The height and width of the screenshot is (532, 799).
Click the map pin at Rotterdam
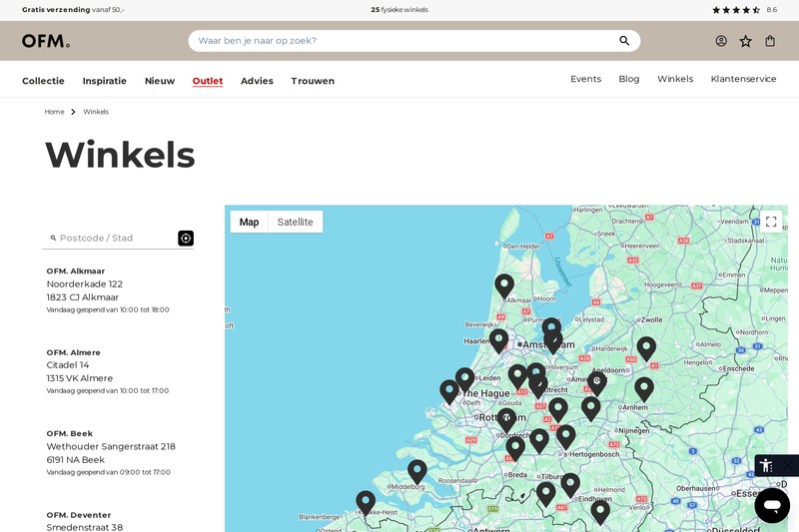click(506, 419)
